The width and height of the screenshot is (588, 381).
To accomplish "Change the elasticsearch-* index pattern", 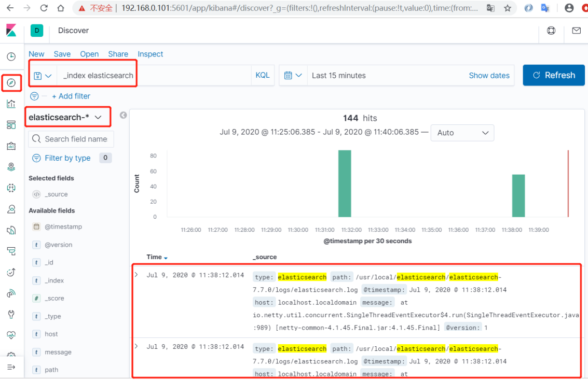I will click(x=65, y=117).
